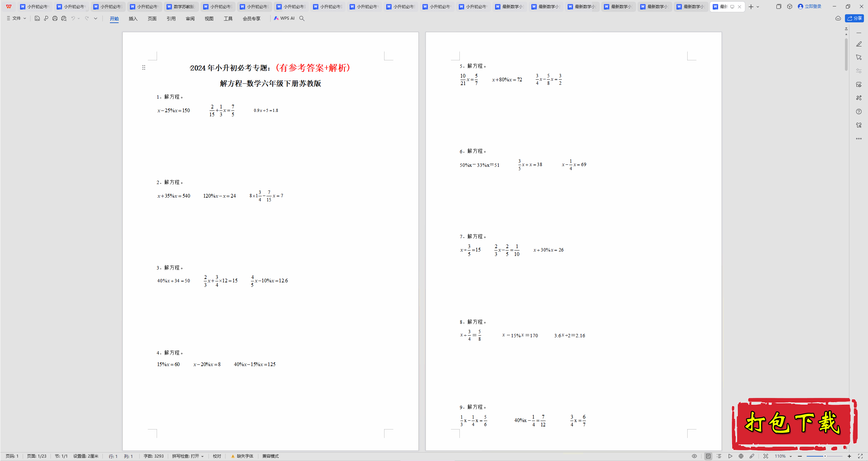Click the 分享 share button
Viewport: 868px width, 461px height.
(854, 18)
